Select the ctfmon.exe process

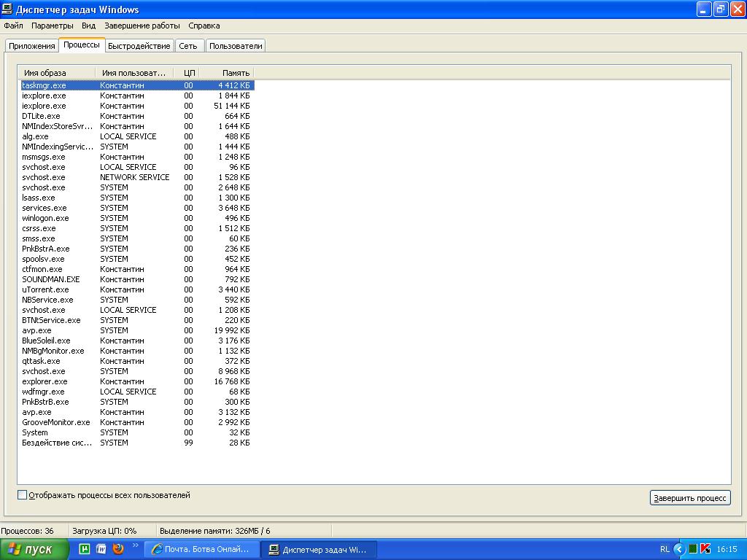[x=137, y=269]
